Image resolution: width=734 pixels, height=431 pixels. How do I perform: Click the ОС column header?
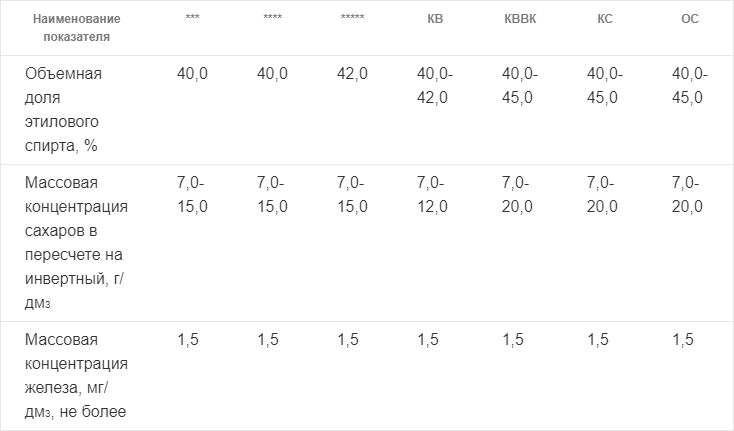pyautogui.click(x=690, y=19)
